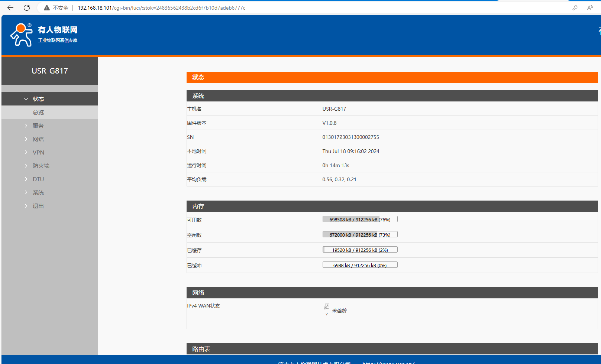Screen dimensions: 601x364
Task: Click the 可用数 memory progress bar
Action: point(360,220)
